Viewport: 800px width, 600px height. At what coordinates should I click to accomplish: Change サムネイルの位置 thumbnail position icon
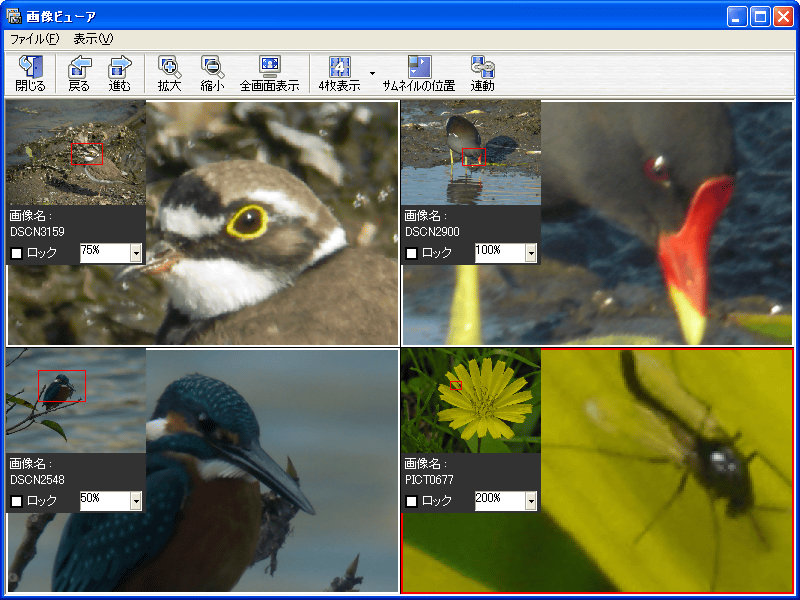[x=419, y=66]
